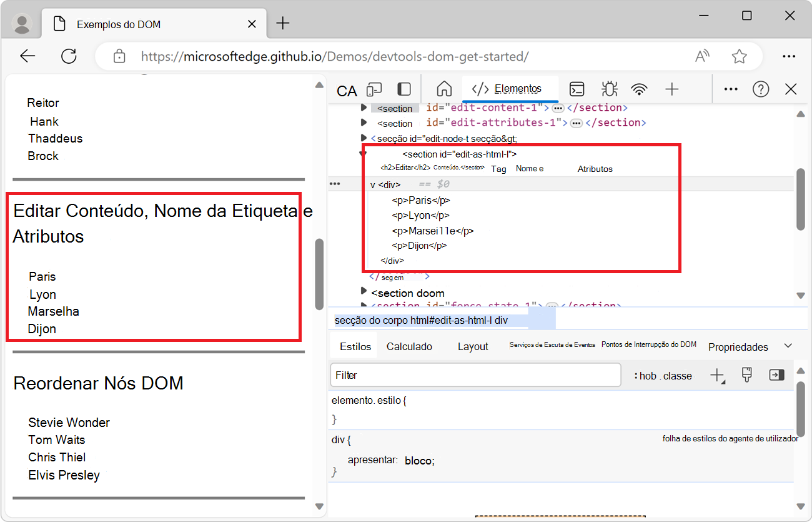This screenshot has width=812, height=522.
Task: Expand the section doom tree node
Action: [364, 293]
